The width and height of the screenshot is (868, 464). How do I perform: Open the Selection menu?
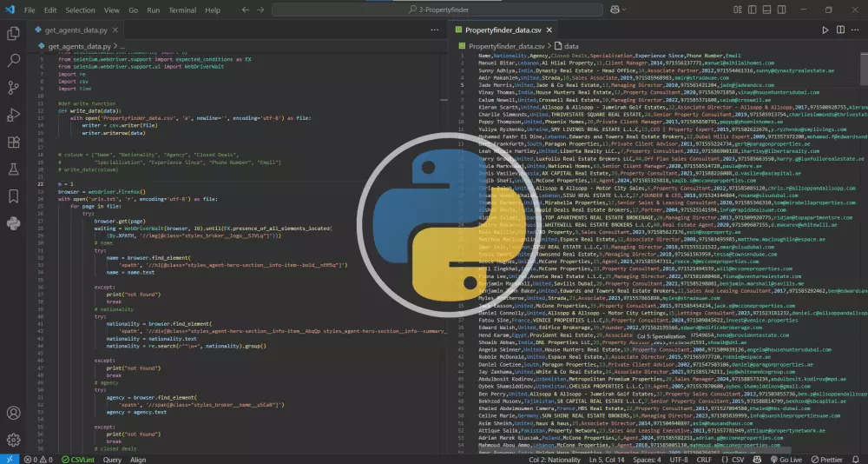click(x=80, y=10)
